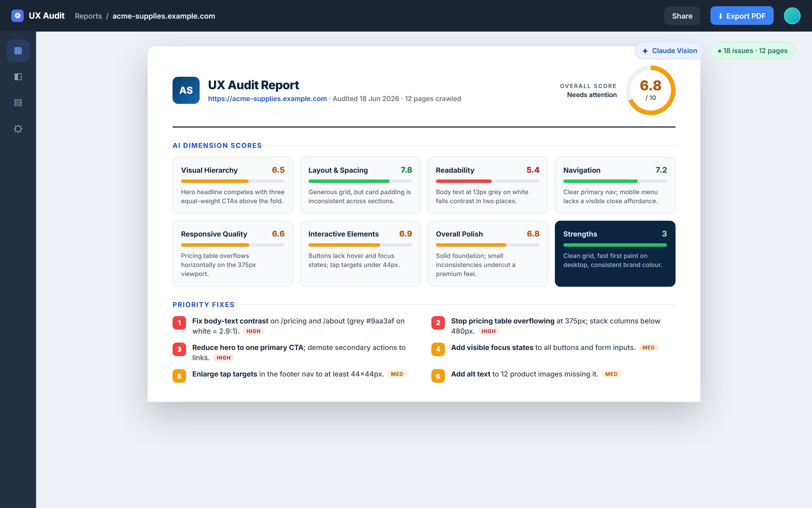Click the Visual Hierarchy progress bar

click(233, 181)
